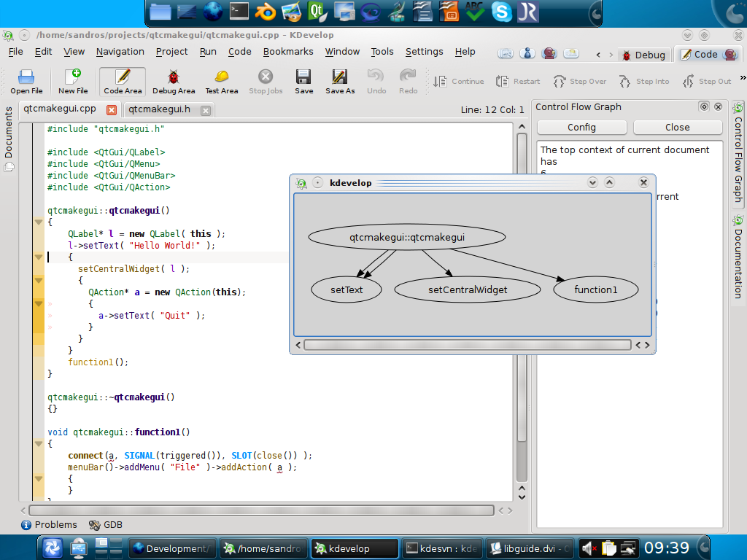Close the Control Flow Graph with Close button
Screen dimensions: 747x560
[677, 127]
